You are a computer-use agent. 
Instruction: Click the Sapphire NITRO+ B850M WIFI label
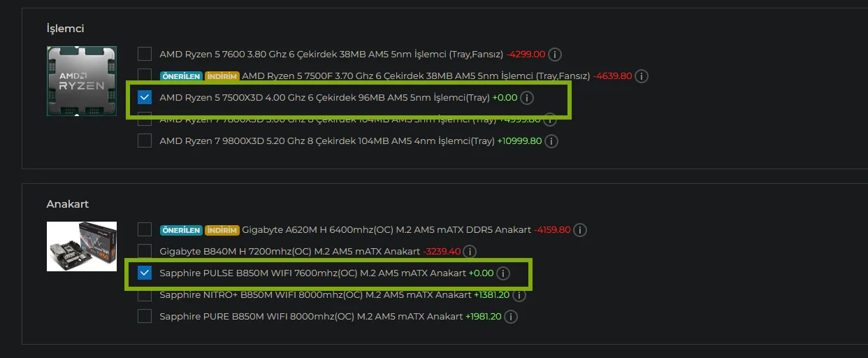click(x=315, y=295)
